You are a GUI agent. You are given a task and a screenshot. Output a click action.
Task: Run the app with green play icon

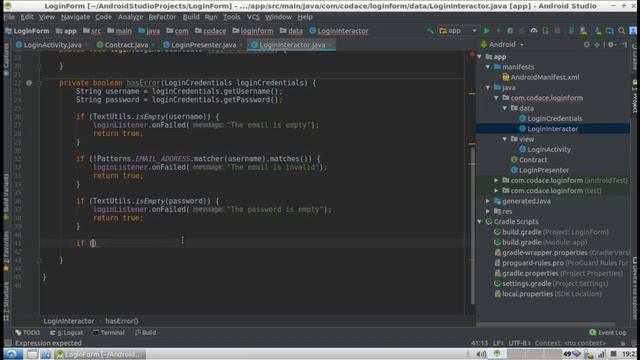[487, 31]
